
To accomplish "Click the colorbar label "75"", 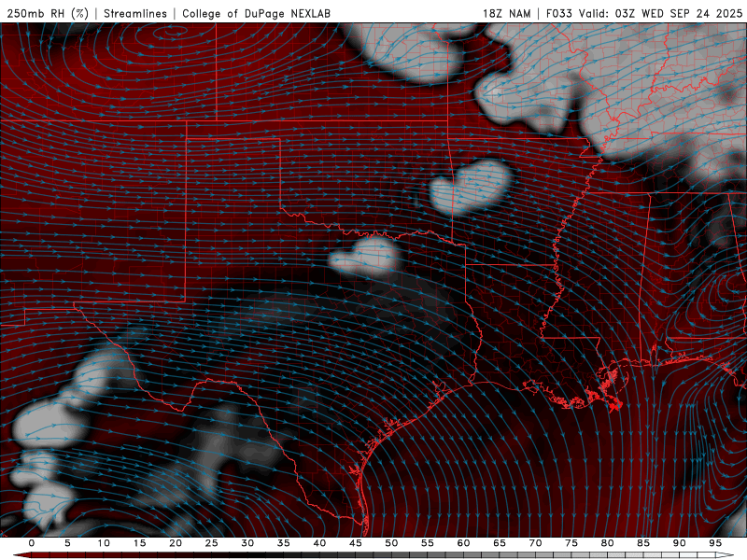I will coord(571,543).
